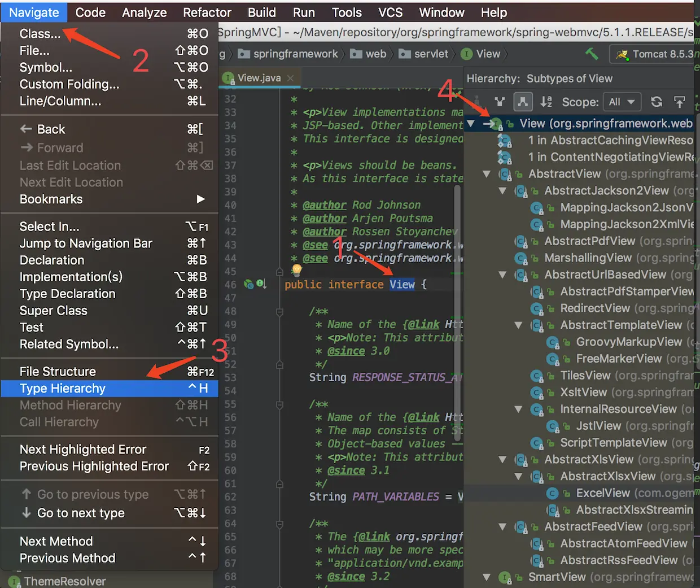Click the servlet breadcrumb in navigation bar

pos(431,54)
